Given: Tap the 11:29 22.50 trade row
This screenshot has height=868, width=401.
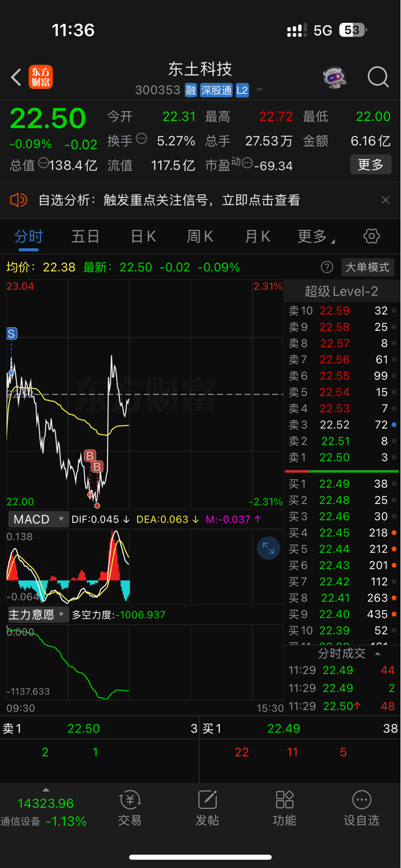Looking at the screenshot, I should (x=342, y=706).
